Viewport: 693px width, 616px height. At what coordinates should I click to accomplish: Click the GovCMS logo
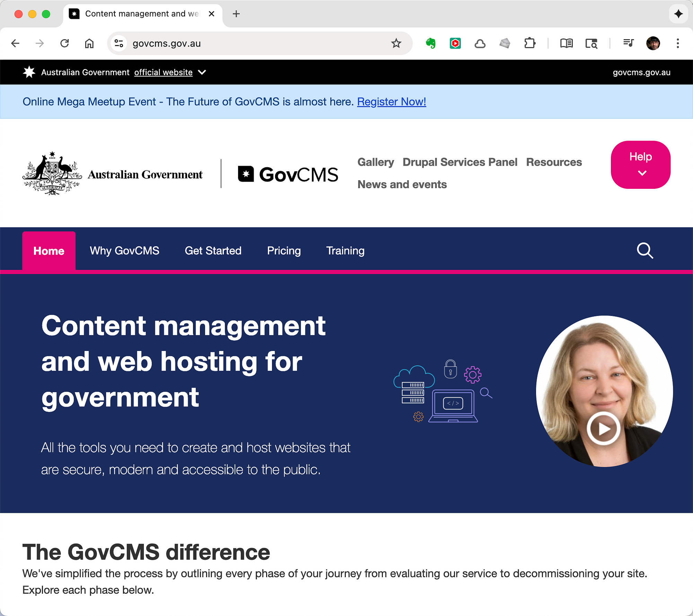click(288, 174)
